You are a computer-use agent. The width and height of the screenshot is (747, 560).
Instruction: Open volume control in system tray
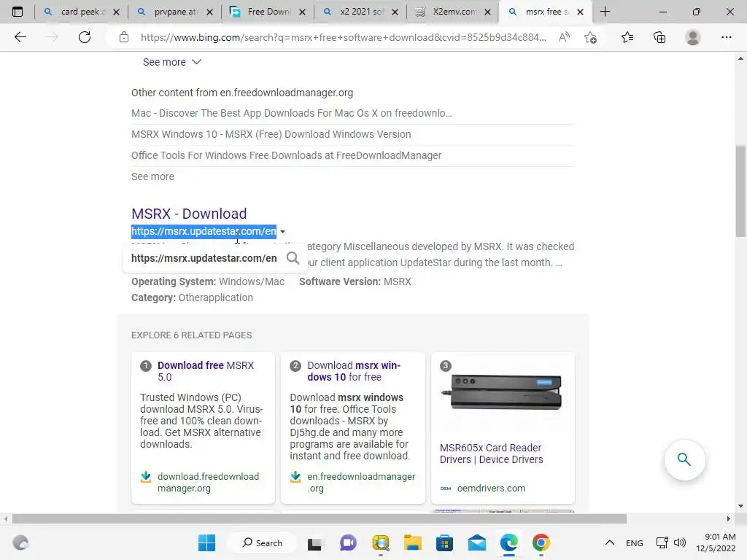point(680,542)
